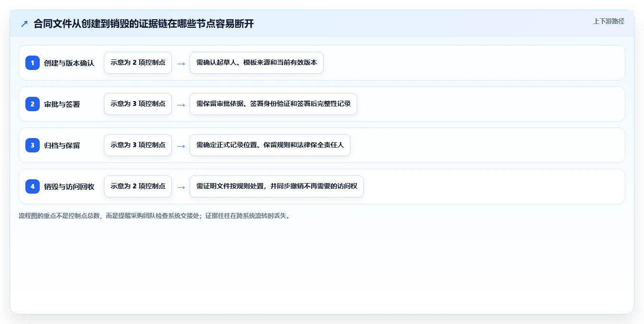Click the box 需确认起草人、模板来源和当前有效版本
The width and height of the screenshot is (644, 324).
click(x=257, y=63)
